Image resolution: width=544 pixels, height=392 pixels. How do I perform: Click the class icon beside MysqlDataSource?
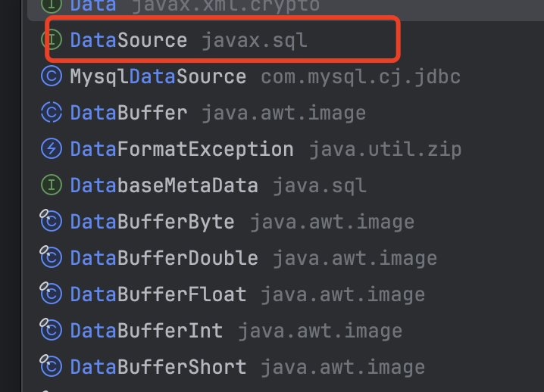(x=52, y=76)
